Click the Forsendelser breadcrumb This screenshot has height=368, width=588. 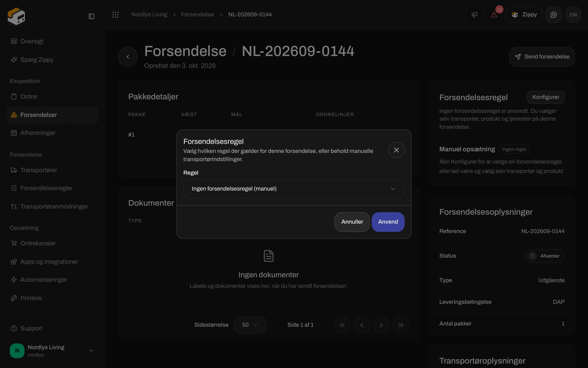point(198,15)
